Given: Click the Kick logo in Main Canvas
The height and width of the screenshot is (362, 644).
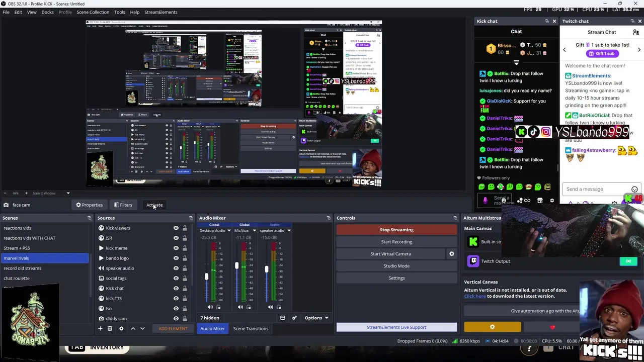Looking at the screenshot, I should (x=473, y=242).
